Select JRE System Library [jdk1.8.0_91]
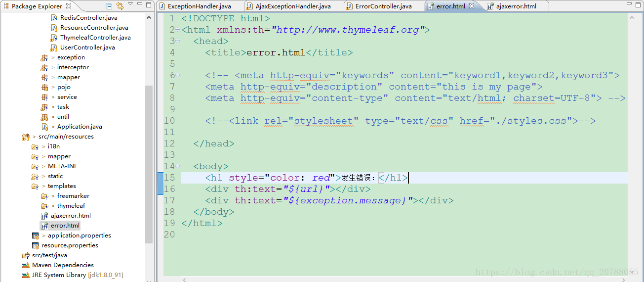 [x=78, y=275]
